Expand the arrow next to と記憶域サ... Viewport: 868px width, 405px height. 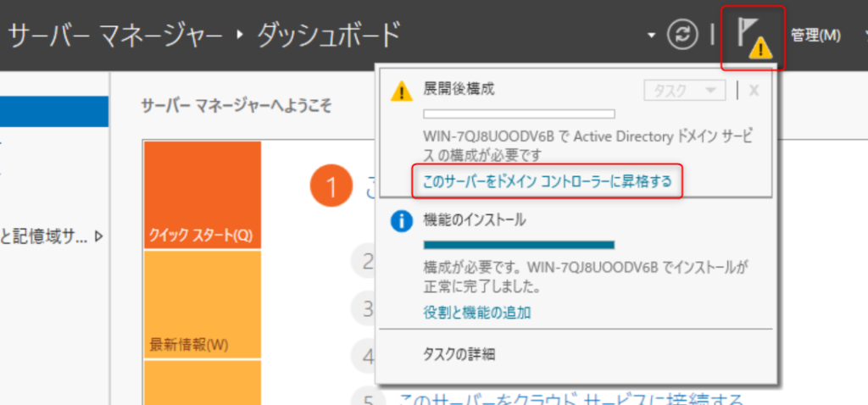point(100,236)
